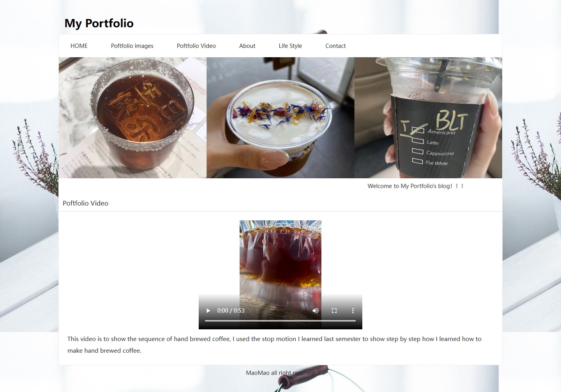The image size is (561, 392).
Task: Click the Welcome to My Portfolio's blog text
Action: [415, 186]
